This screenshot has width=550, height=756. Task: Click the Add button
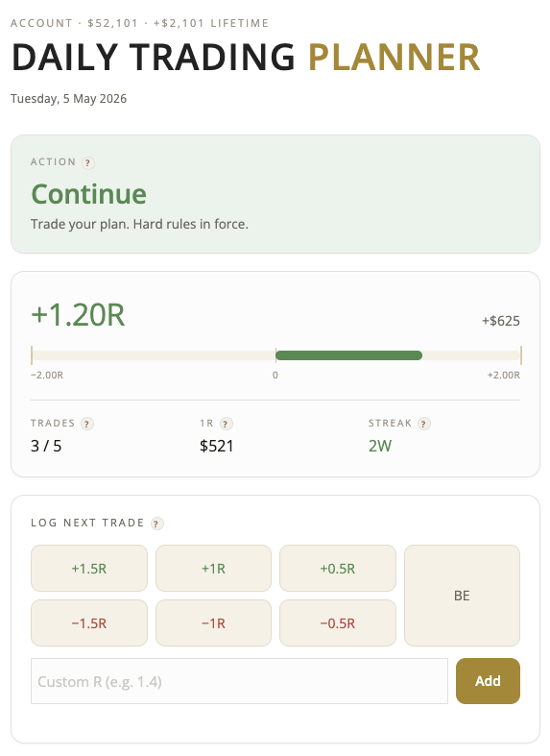pos(488,681)
